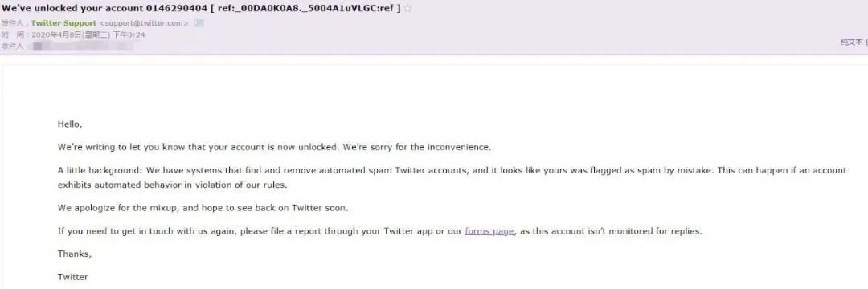Image resolution: width=868 pixels, height=289 pixels.
Task: Click the 'We apologize for the mixup' line
Action: [x=203, y=208]
